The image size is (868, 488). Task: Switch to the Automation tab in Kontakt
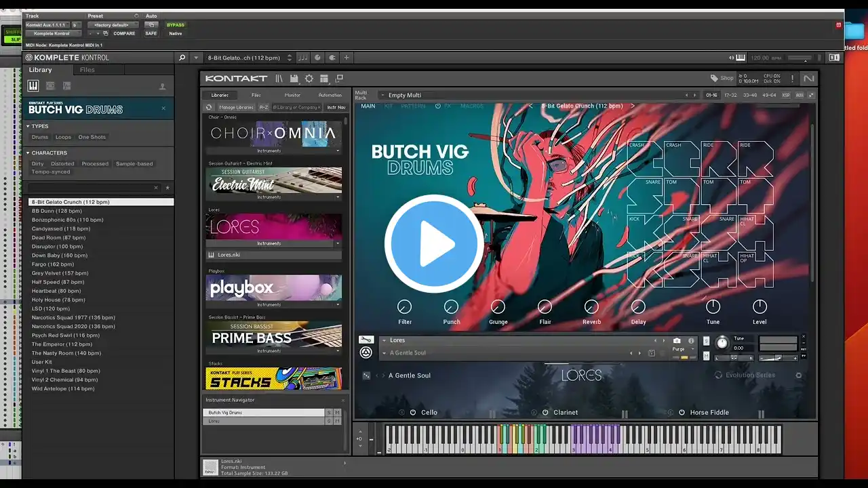click(x=330, y=95)
